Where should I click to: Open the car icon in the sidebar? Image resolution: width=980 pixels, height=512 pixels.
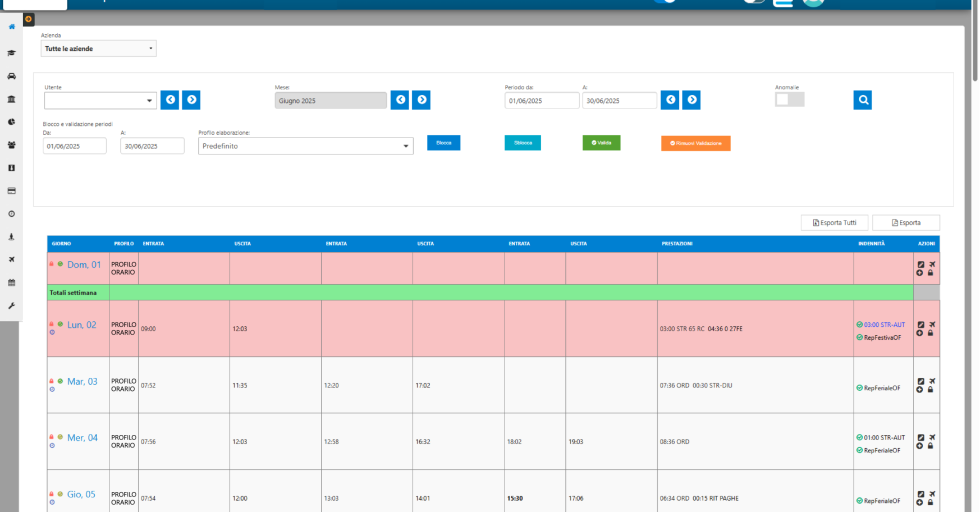(x=11, y=76)
